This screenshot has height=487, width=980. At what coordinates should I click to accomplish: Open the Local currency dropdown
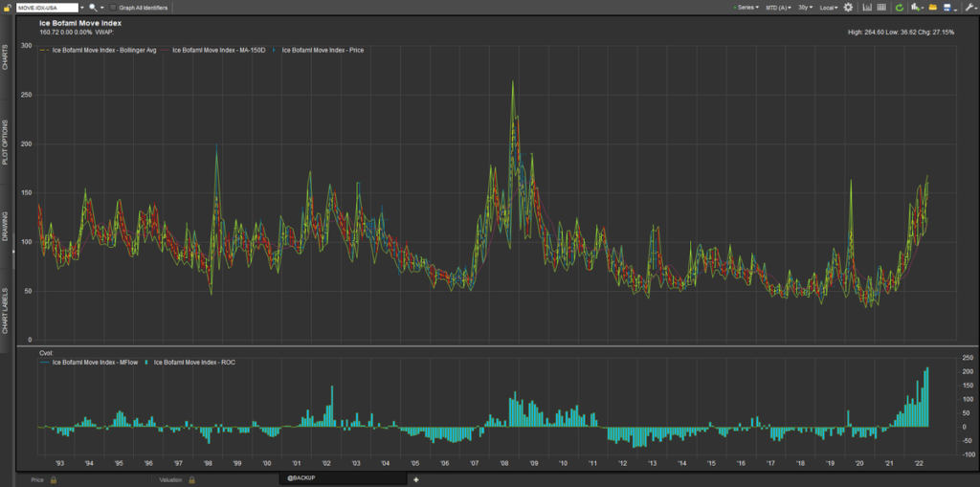829,8
